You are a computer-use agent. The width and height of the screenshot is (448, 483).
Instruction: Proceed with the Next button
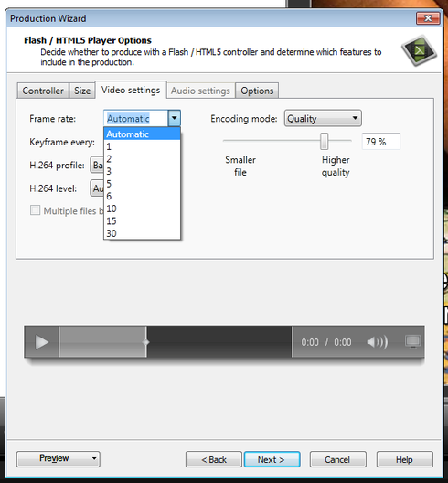pyautogui.click(x=272, y=459)
